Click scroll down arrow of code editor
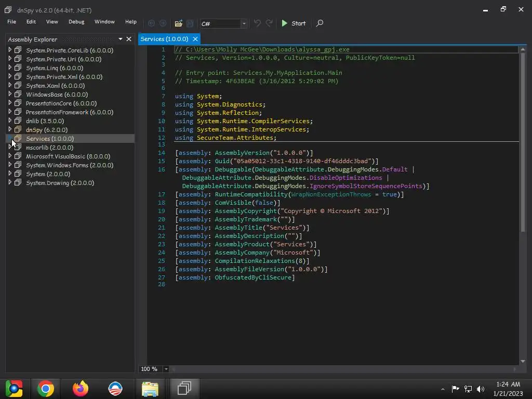The image size is (532, 399). pyautogui.click(x=523, y=362)
